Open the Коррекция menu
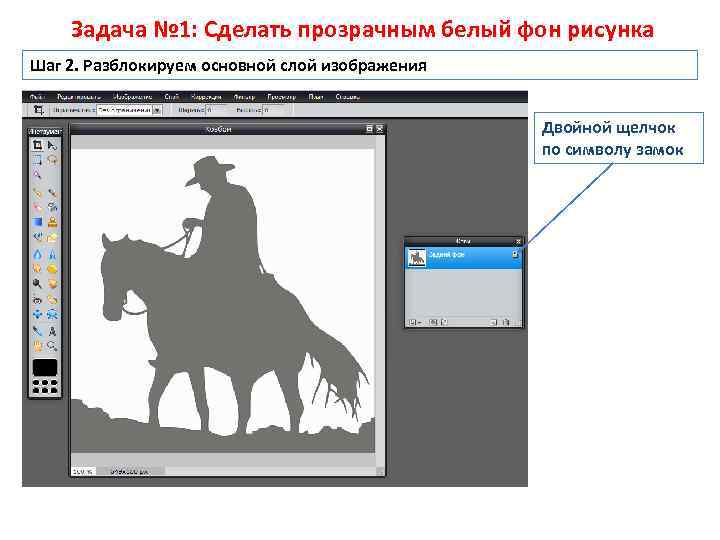This screenshot has height=540, width=720. [206, 97]
